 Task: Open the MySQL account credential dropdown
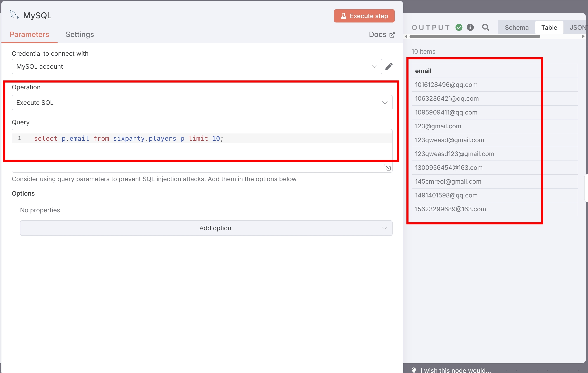click(197, 66)
